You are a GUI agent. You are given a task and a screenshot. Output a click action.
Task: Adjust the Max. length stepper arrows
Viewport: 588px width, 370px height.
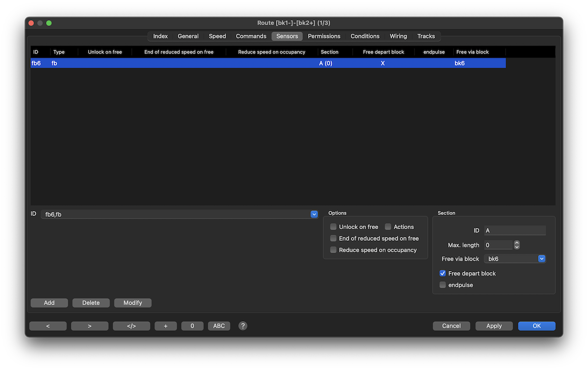pyautogui.click(x=516, y=245)
